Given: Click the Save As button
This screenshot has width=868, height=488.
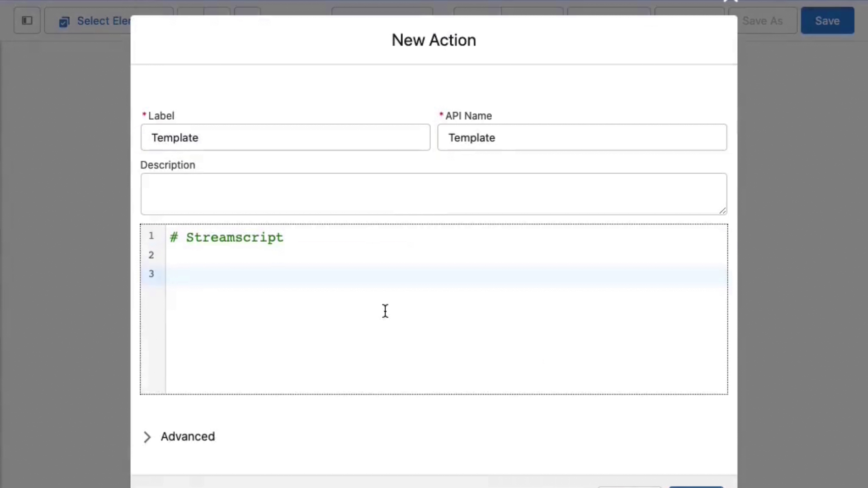Looking at the screenshot, I should (x=762, y=21).
